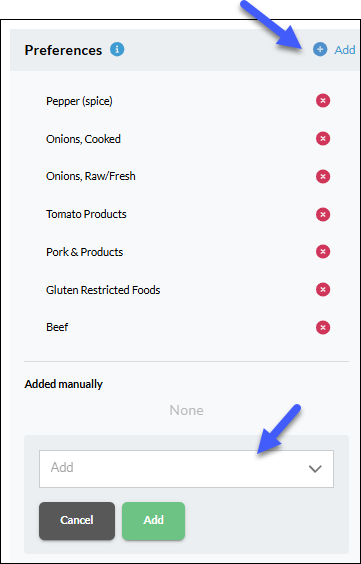361x564 pixels.
Task: Remove Gluten Restricted Foods preference
Action: coord(323,290)
